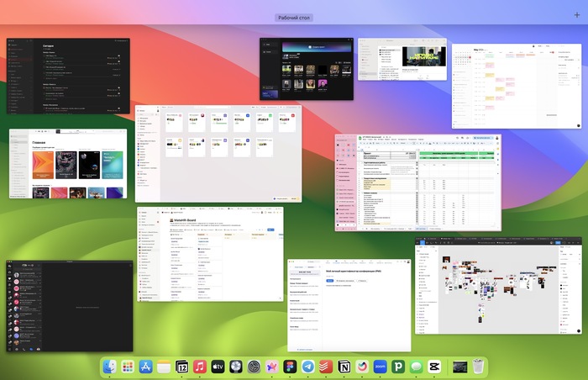This screenshot has width=588, height=380.
Task: Select the "Рабочий стол" desktop label
Action: point(294,18)
